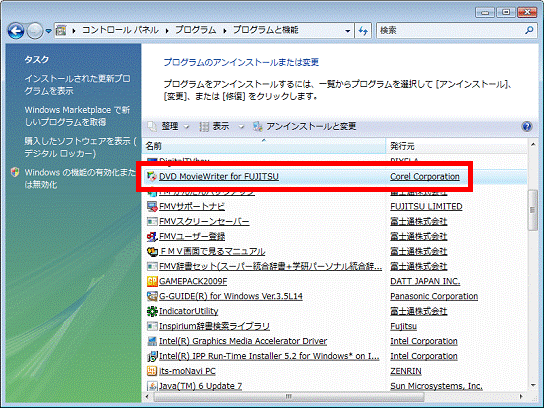The height and width of the screenshot is (408, 544).
Task: Click the FMVスクリーンセーバー icon
Action: 152,221
